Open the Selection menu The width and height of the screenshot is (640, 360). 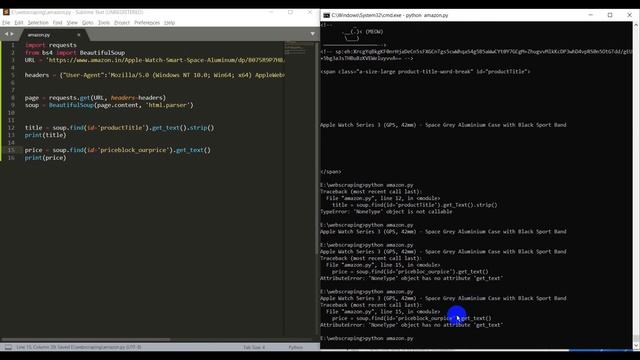pyautogui.click(x=38, y=22)
